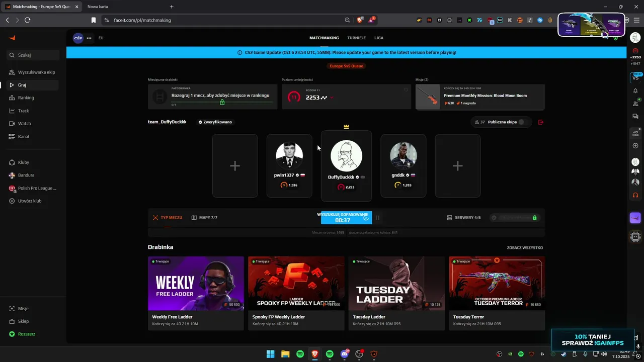The image size is (644, 362).
Task: Open the three-dots menu next to CS2
Action: (89, 38)
